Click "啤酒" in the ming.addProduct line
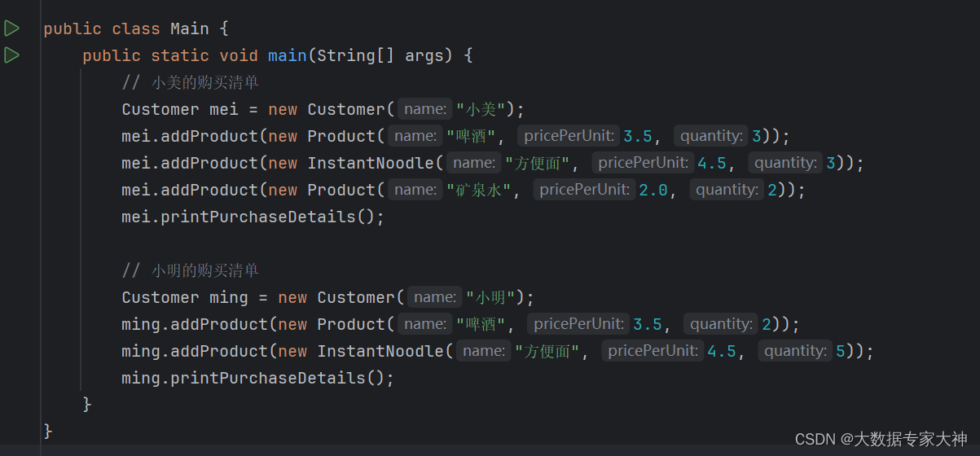The image size is (980, 456). (x=481, y=324)
